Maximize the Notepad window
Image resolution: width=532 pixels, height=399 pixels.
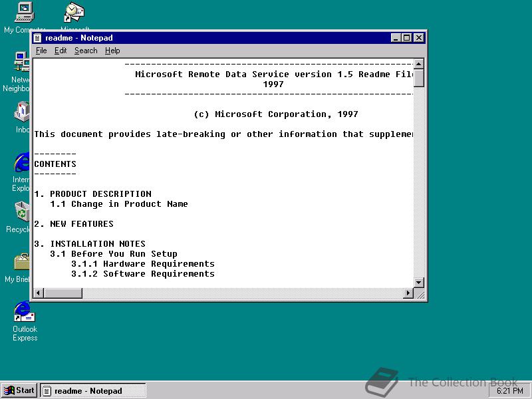click(406, 38)
